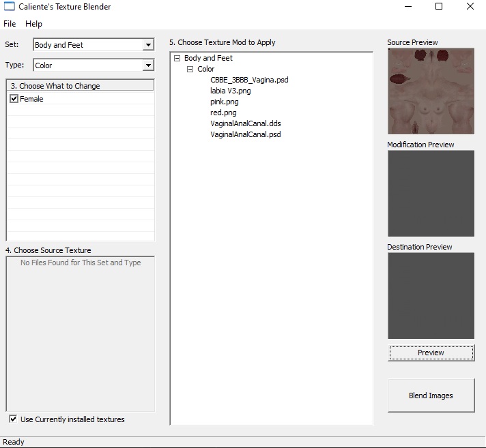486x448 pixels.
Task: Minimize the Texture Blender window
Action: click(408, 7)
